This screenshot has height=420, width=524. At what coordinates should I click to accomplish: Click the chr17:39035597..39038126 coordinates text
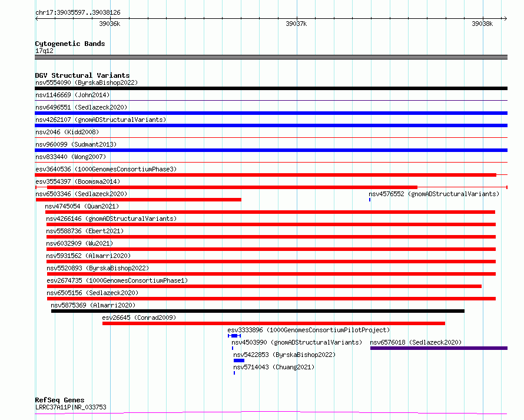pos(78,13)
